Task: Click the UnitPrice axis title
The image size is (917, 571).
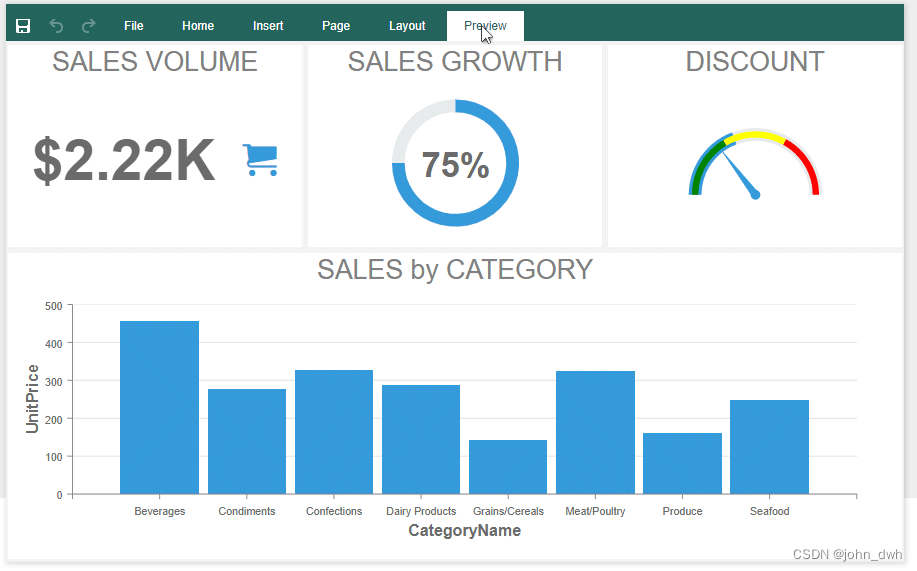Action: 32,399
